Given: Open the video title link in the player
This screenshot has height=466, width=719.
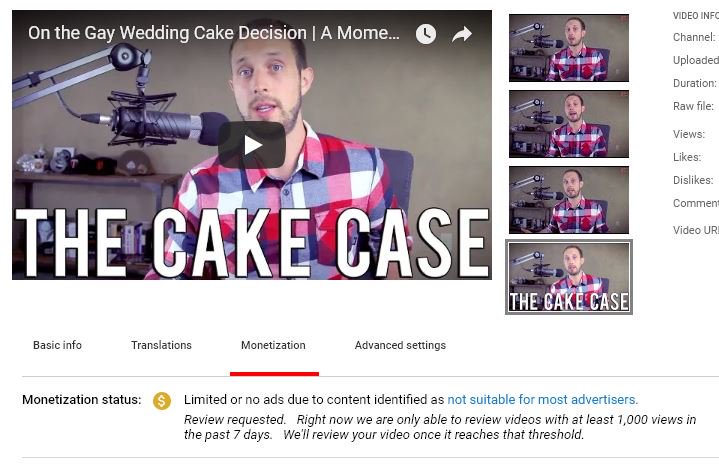Looking at the screenshot, I should tap(214, 33).
